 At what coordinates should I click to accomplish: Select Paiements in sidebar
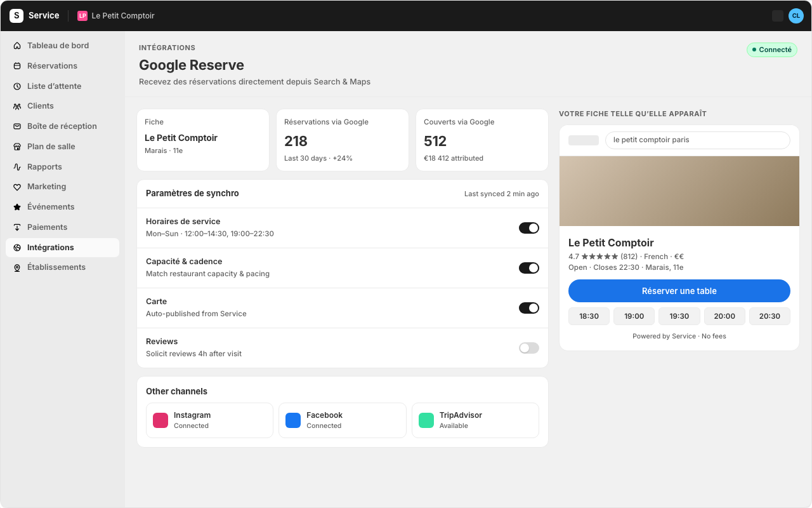[x=62, y=227]
